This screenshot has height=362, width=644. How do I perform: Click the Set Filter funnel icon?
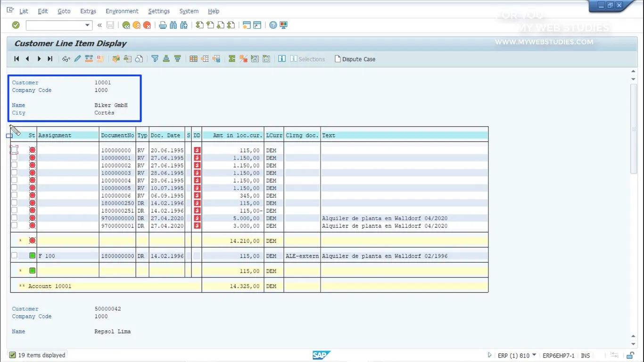pos(155,59)
